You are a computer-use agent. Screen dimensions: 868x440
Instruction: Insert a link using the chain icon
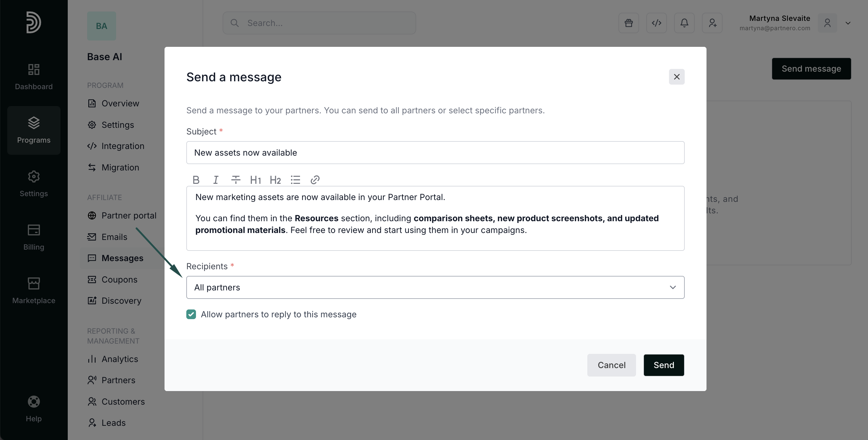click(315, 180)
